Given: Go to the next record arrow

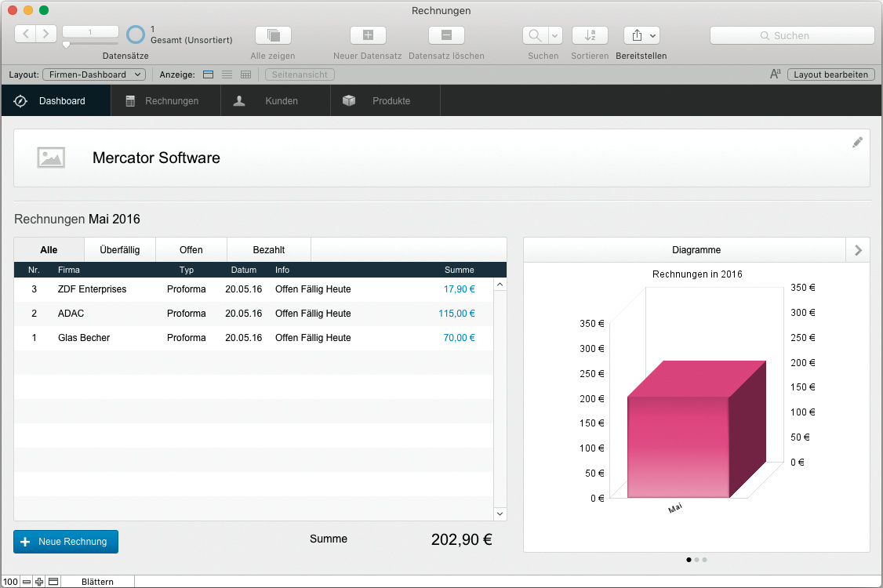Looking at the screenshot, I should pyautogui.click(x=46, y=34).
